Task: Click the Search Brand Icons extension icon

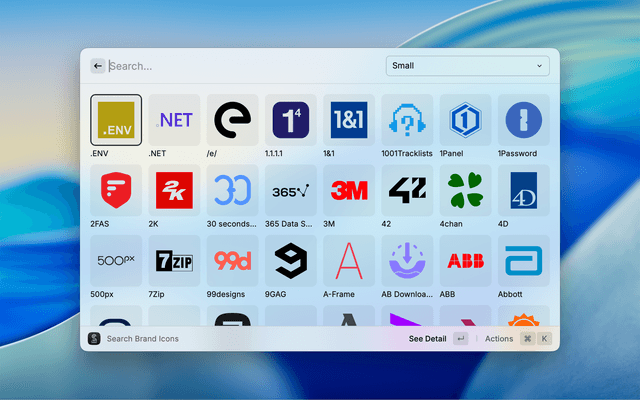Action: [x=94, y=339]
